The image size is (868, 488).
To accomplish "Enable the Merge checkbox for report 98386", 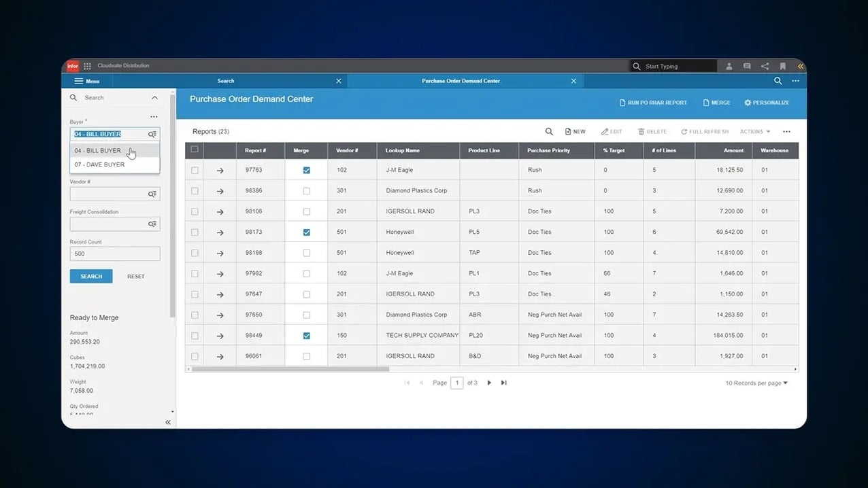I will (x=306, y=190).
